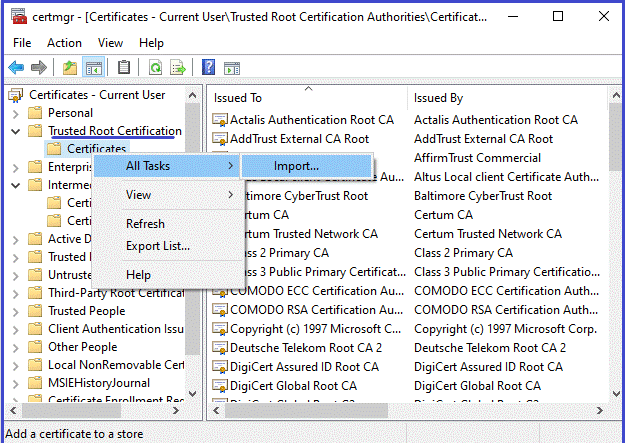The width and height of the screenshot is (625, 443).
Task: Choose Import... from the All Tasks submenu
Action: tap(307, 166)
